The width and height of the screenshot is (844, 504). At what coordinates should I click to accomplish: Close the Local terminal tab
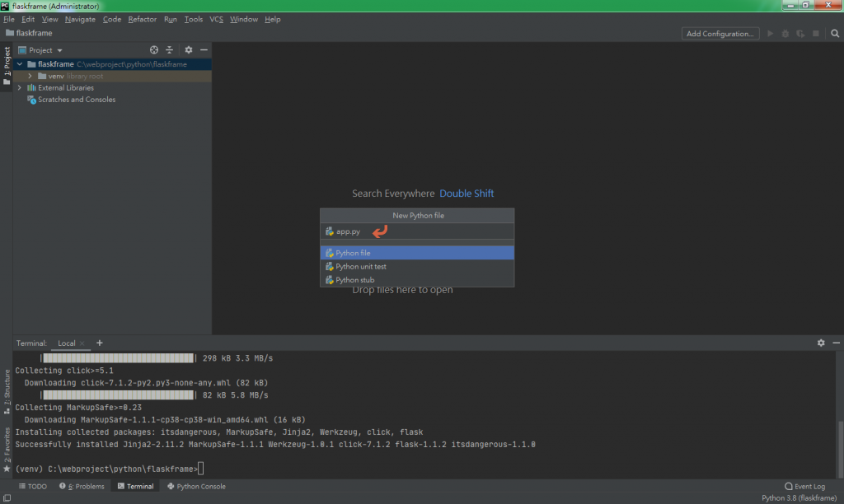[x=82, y=343]
